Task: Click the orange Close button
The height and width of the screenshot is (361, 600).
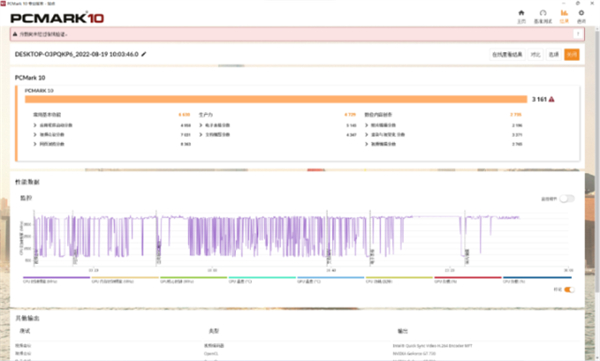Action: point(572,54)
